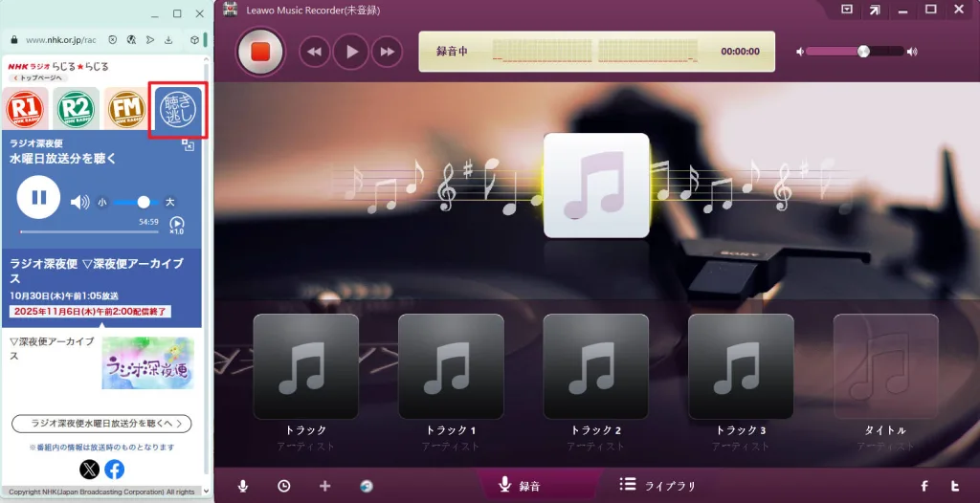Select the 録音 tab
Screen dimensions: 980x503
coord(521,485)
